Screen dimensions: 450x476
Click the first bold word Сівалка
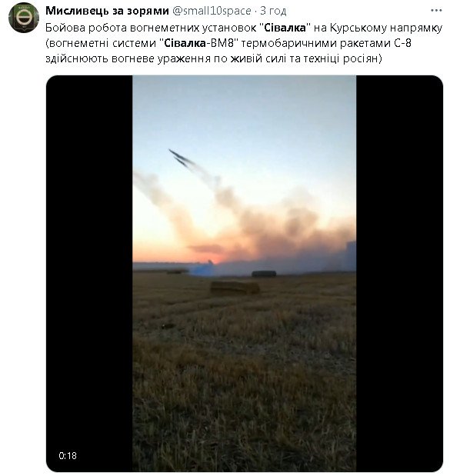(285, 28)
